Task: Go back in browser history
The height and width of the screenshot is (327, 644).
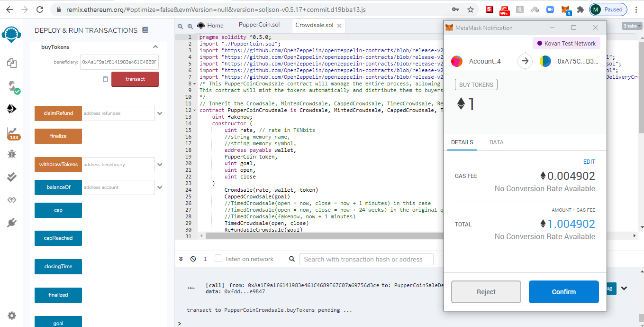Action: click(9, 9)
